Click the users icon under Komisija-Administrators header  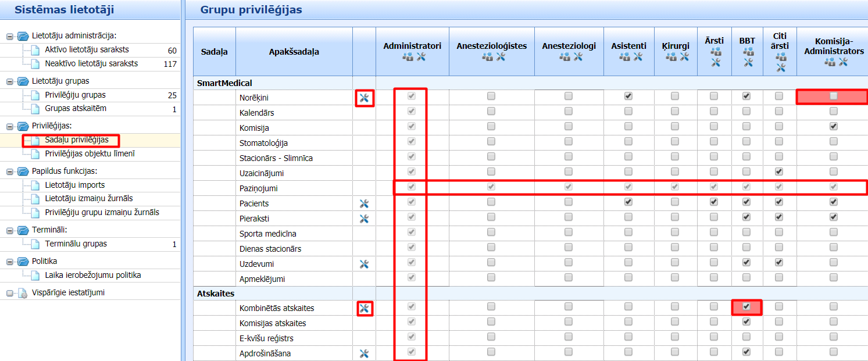[x=829, y=62]
